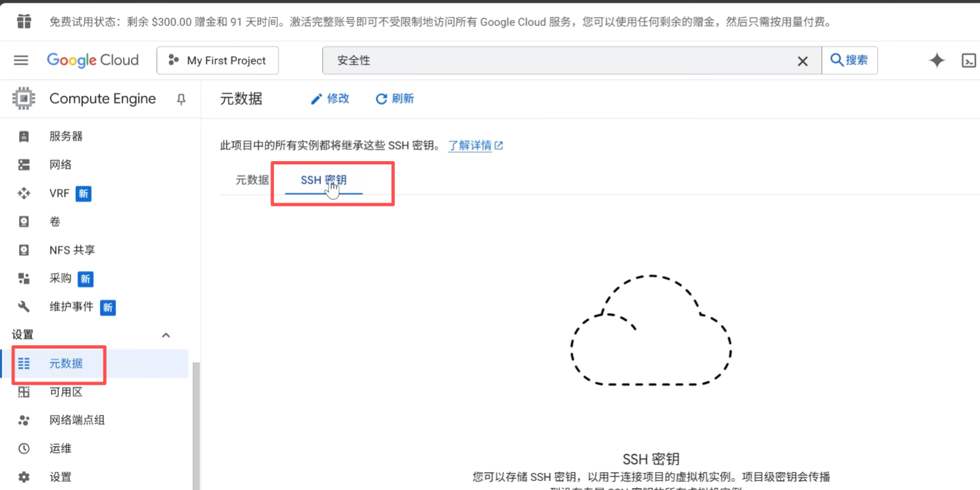
Task: Click the Gemini sparkle icon
Action: point(937,61)
